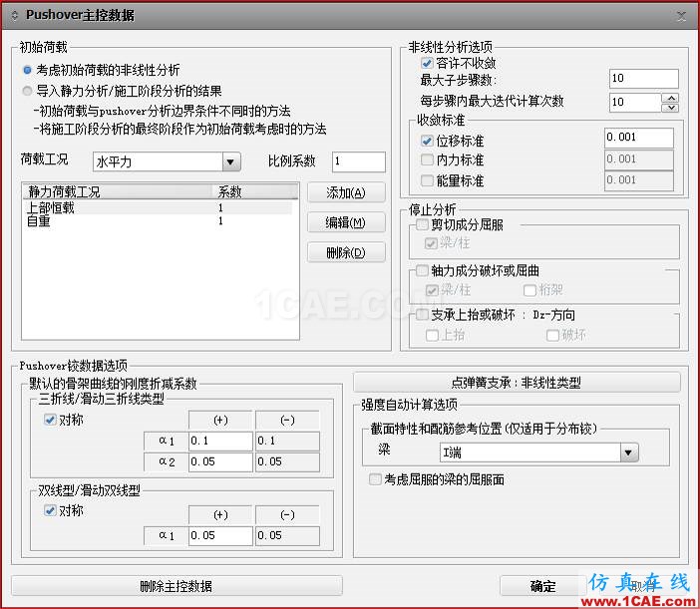Screen dimensions: 700x609
Task: Open 点弹簧支承: 非线性类型 button
Action: coord(517,383)
